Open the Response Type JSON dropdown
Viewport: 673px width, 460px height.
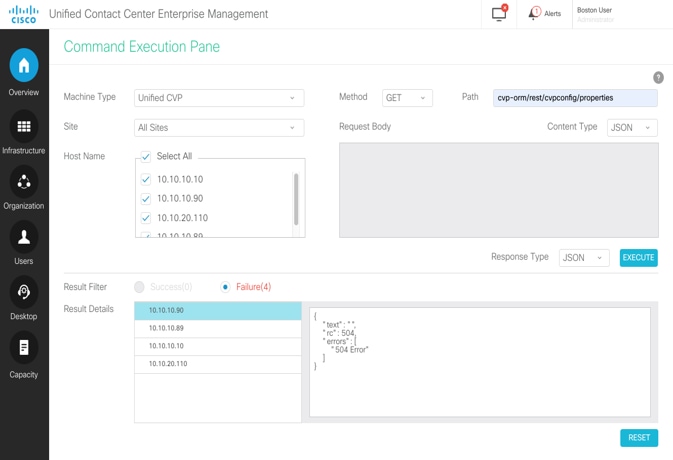[x=584, y=258]
